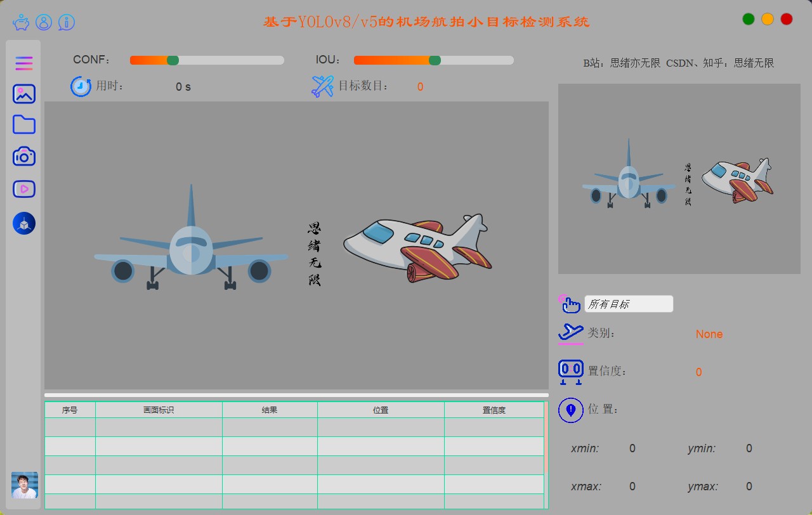Image resolution: width=812 pixels, height=515 pixels.
Task: Click the 置信度 table column header
Action: point(494,410)
